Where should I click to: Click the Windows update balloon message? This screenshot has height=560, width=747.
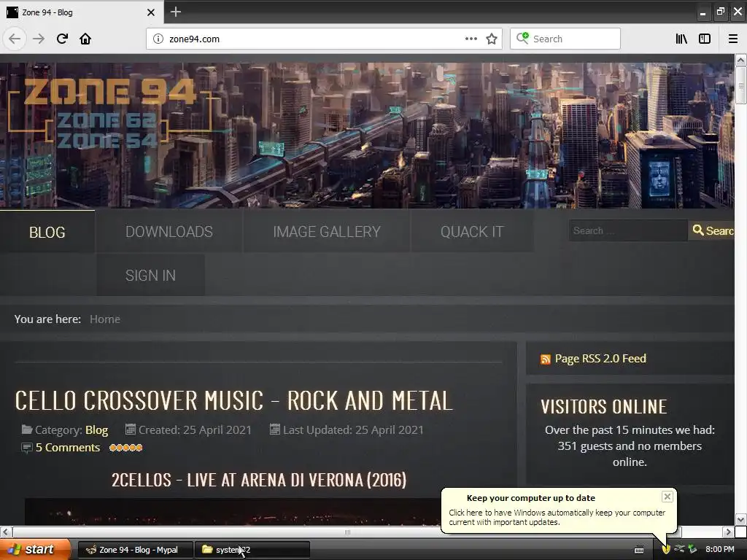557,517
